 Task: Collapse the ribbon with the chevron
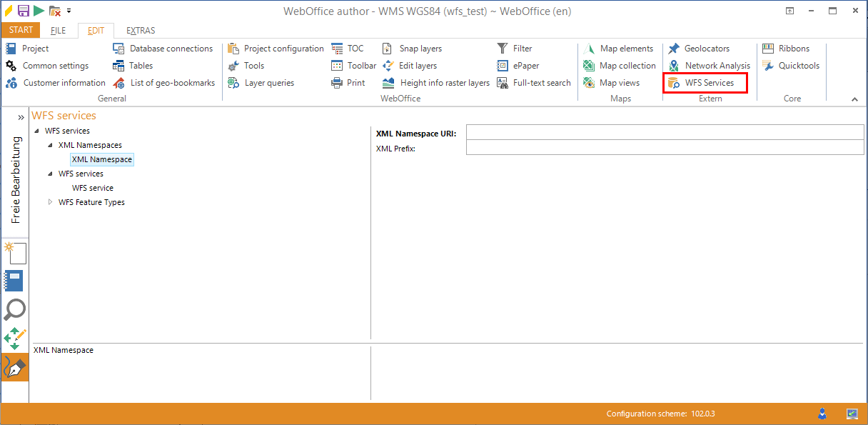[x=854, y=98]
